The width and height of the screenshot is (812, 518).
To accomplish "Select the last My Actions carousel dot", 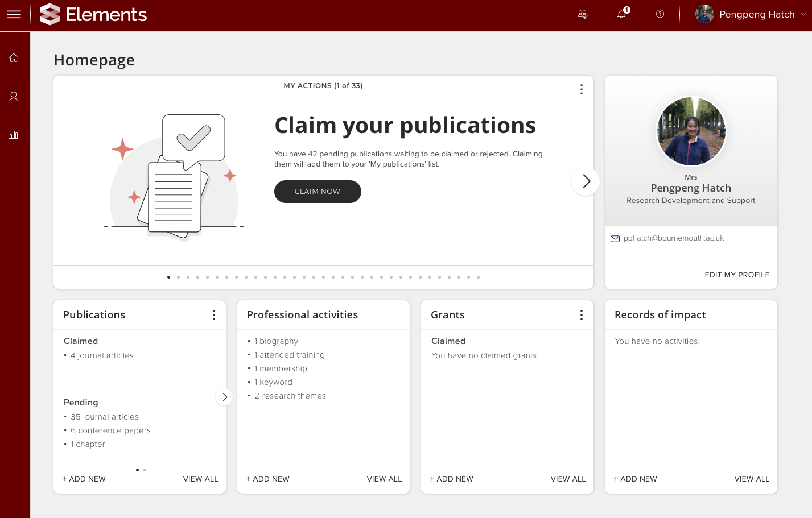I will [x=478, y=277].
